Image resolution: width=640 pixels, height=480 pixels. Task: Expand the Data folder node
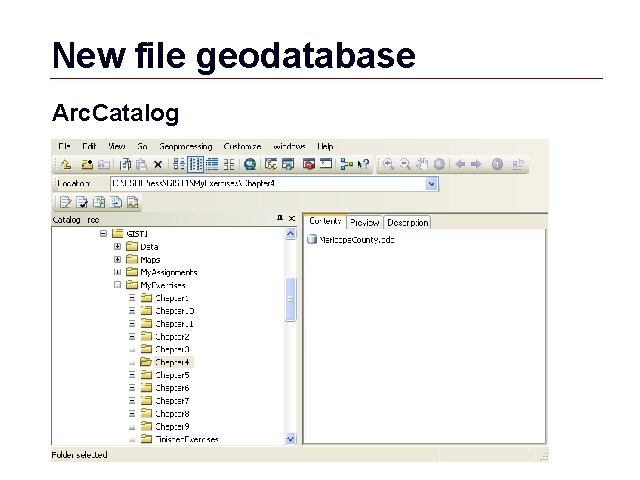pyautogui.click(x=118, y=247)
